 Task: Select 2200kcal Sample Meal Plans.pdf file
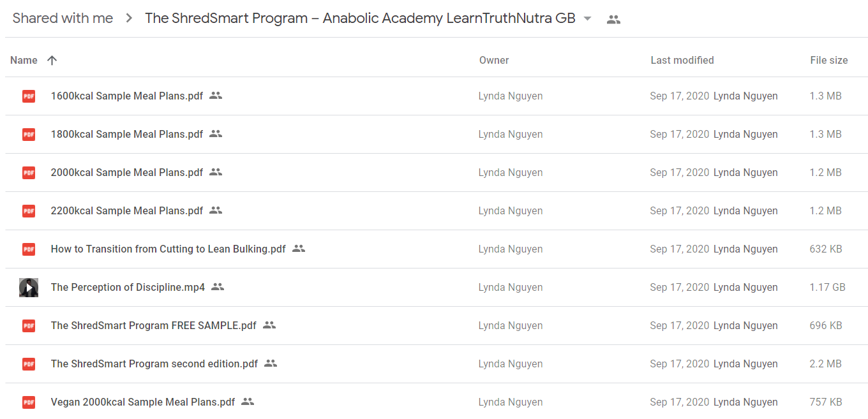pos(437,211)
